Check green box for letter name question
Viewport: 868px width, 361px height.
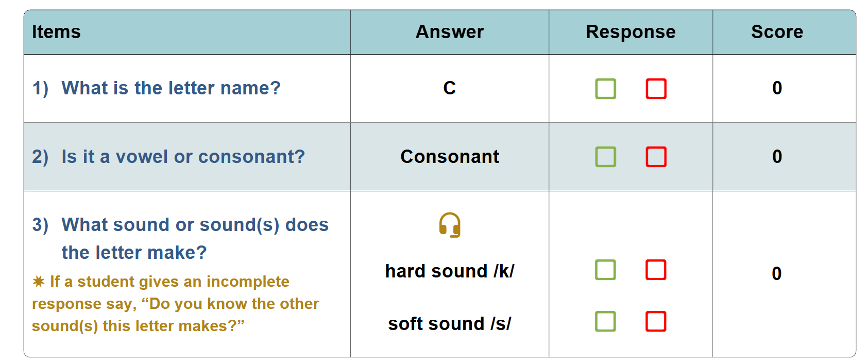(x=605, y=89)
